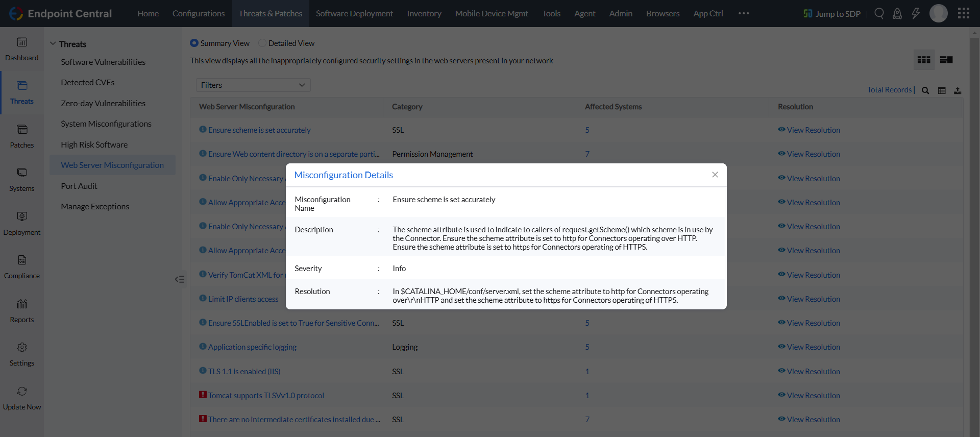Click the quick actions lightning bolt icon

tap(916, 13)
